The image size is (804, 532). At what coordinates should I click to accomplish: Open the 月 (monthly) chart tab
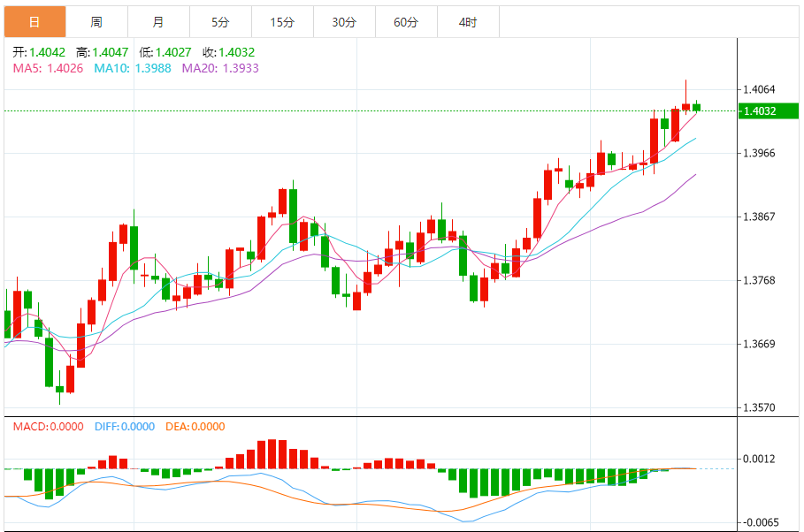tap(158, 22)
